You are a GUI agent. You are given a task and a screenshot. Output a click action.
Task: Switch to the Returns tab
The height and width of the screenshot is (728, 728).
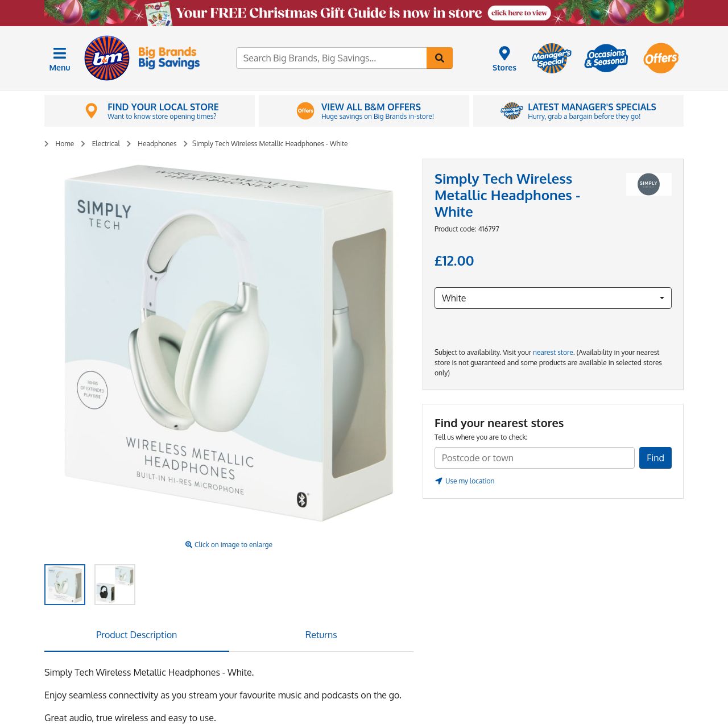coord(321,635)
